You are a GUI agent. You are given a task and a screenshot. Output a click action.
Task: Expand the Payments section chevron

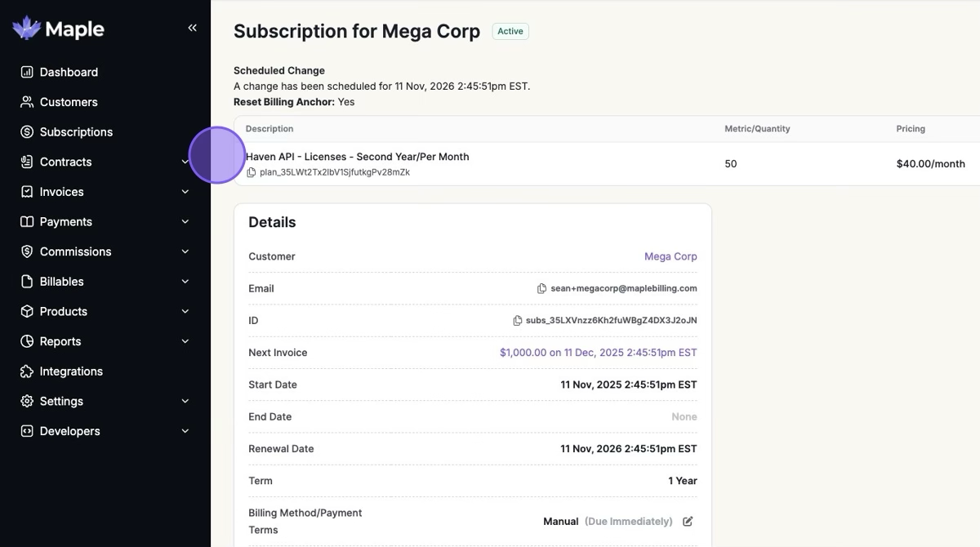[185, 222]
